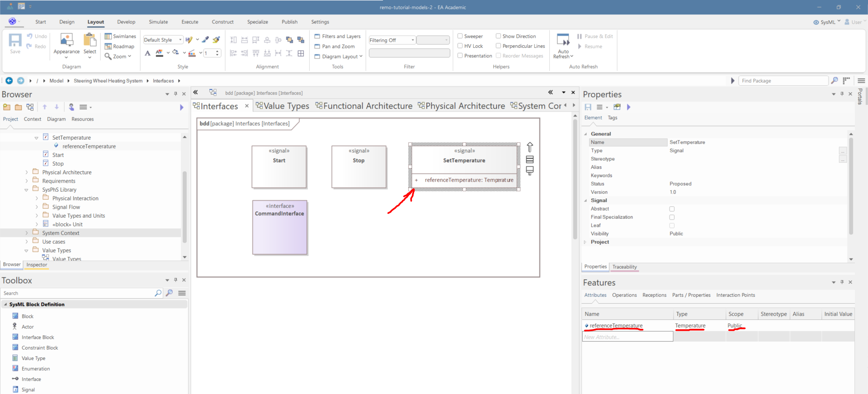Click the Swimlanes tool
The width and height of the screenshot is (868, 394).
pyautogui.click(x=120, y=36)
